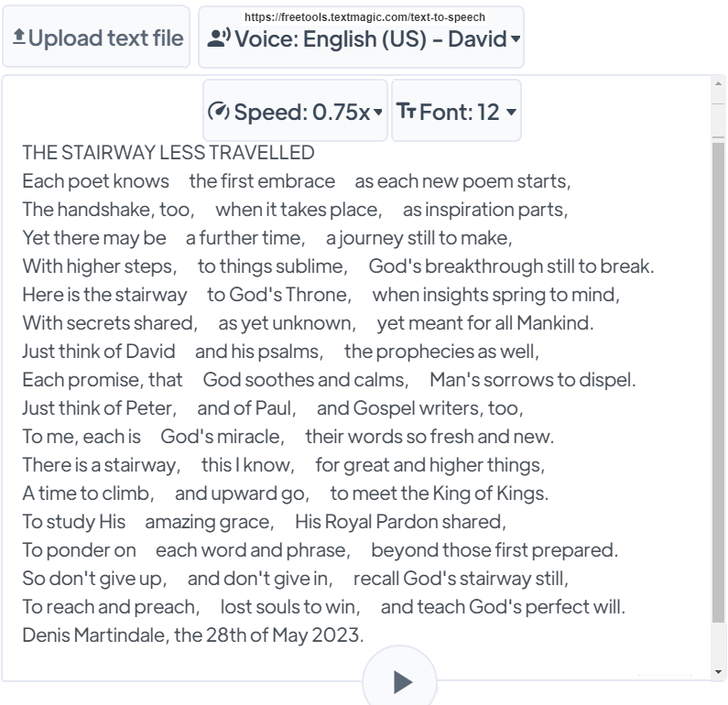728x705 pixels.
Task: Click the scrollbar down arrow
Action: click(719, 673)
